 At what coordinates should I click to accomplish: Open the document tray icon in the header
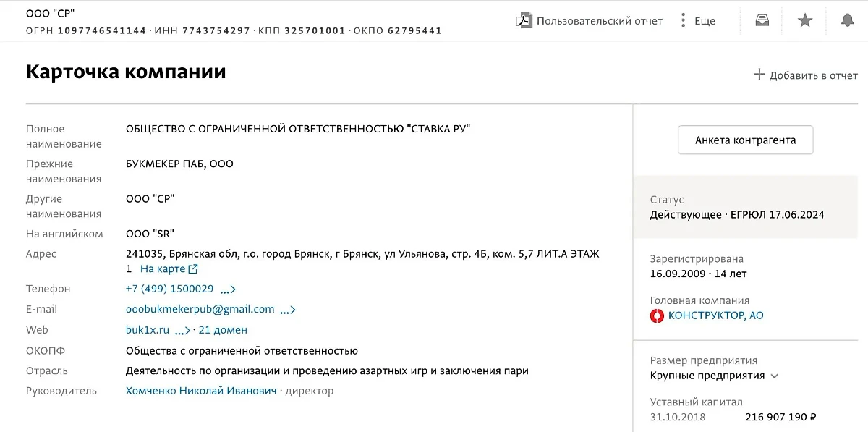pyautogui.click(x=763, y=20)
